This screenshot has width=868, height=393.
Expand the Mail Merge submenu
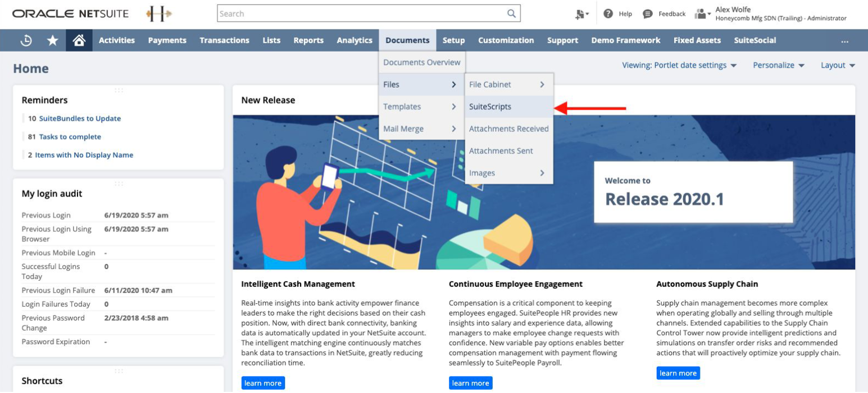422,129
